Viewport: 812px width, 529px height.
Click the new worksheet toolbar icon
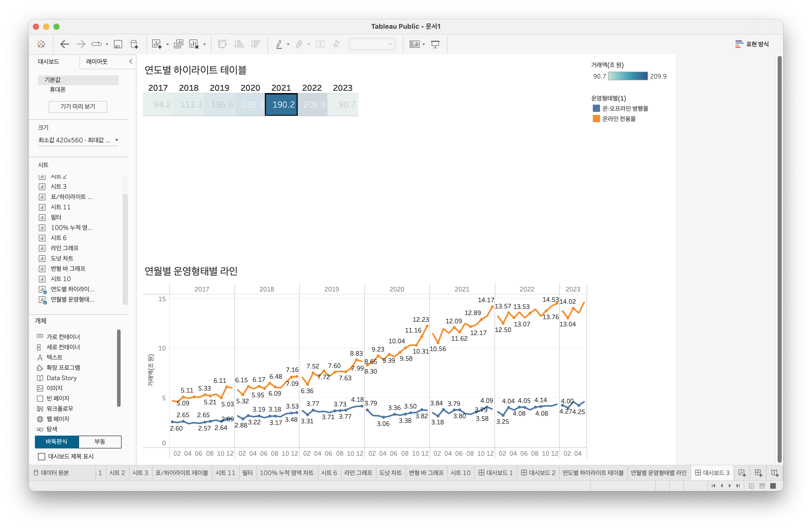tap(157, 44)
